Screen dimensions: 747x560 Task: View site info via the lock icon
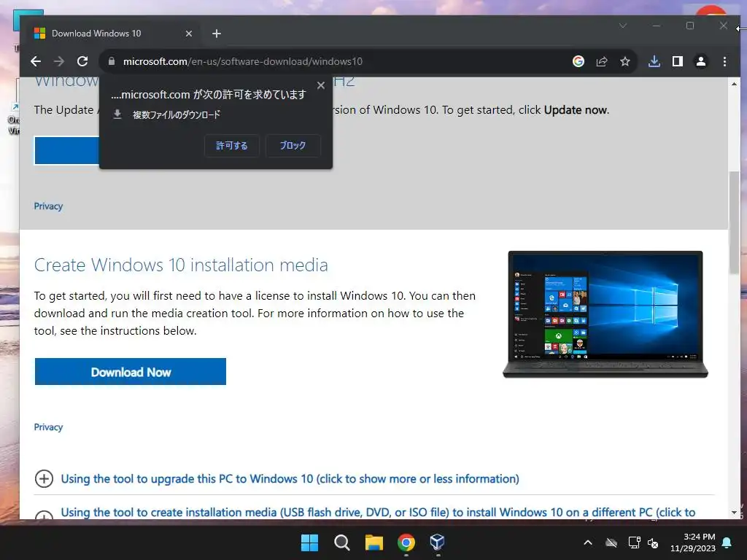(112, 61)
